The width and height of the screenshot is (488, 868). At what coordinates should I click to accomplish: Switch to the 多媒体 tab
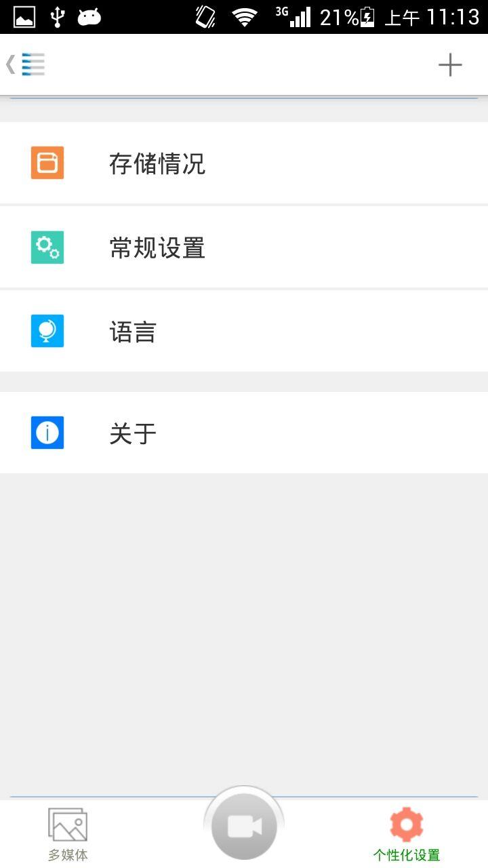(x=68, y=834)
